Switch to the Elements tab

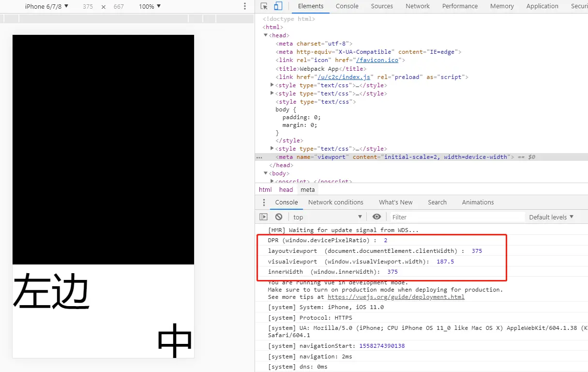pos(311,6)
